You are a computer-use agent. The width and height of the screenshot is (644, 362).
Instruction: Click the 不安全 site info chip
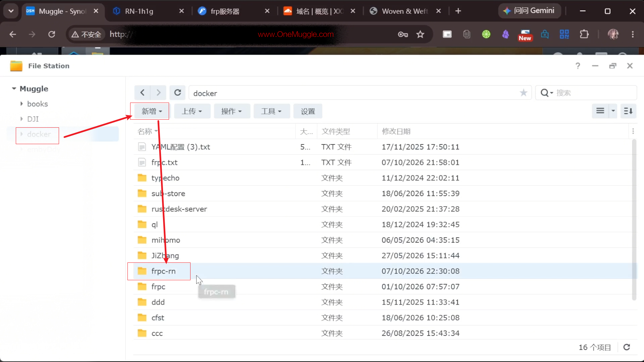click(87, 34)
